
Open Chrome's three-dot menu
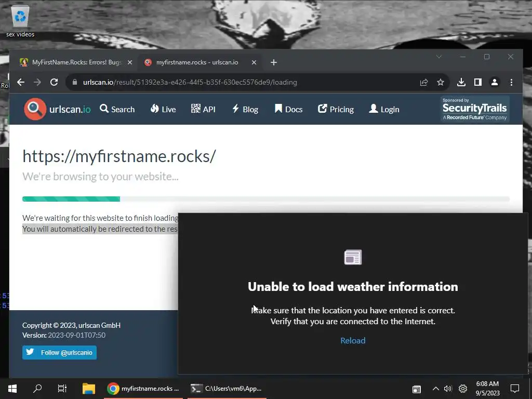coord(511,82)
